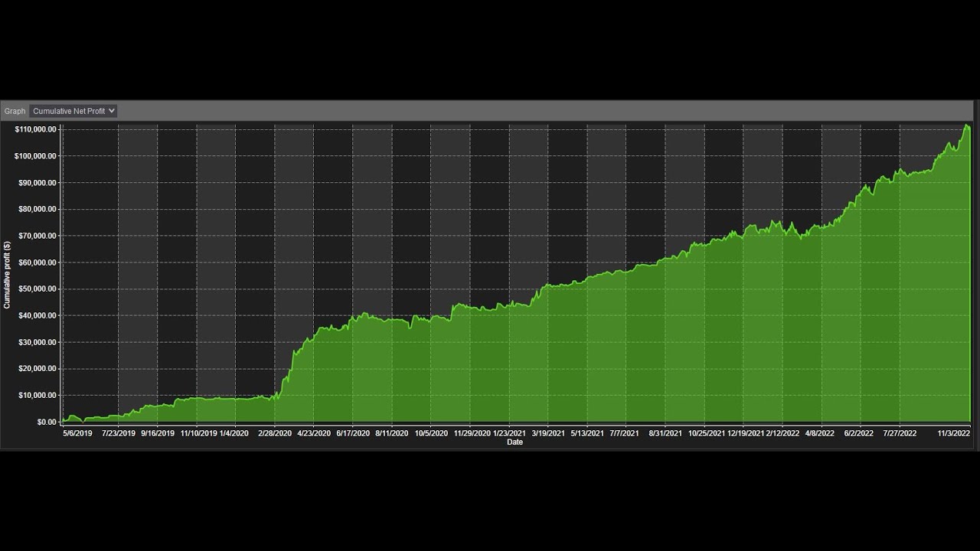The image size is (980, 551).
Task: Click the 11/10/2019 date label
Action: click(199, 433)
